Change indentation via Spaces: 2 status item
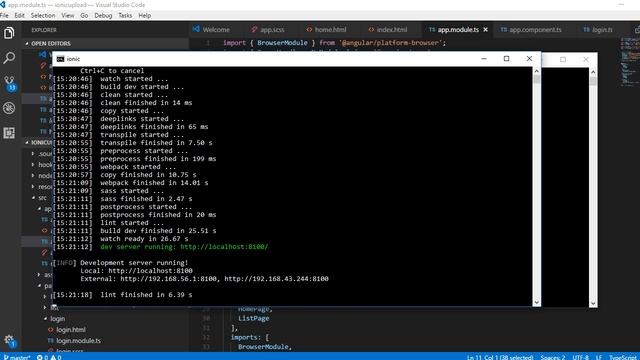This screenshot has width=640, height=360. point(553,357)
